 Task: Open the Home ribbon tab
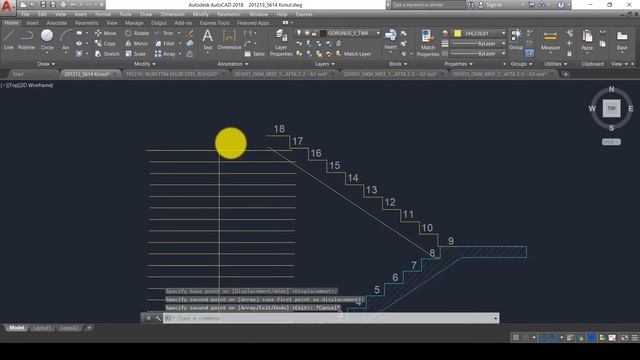click(11, 23)
